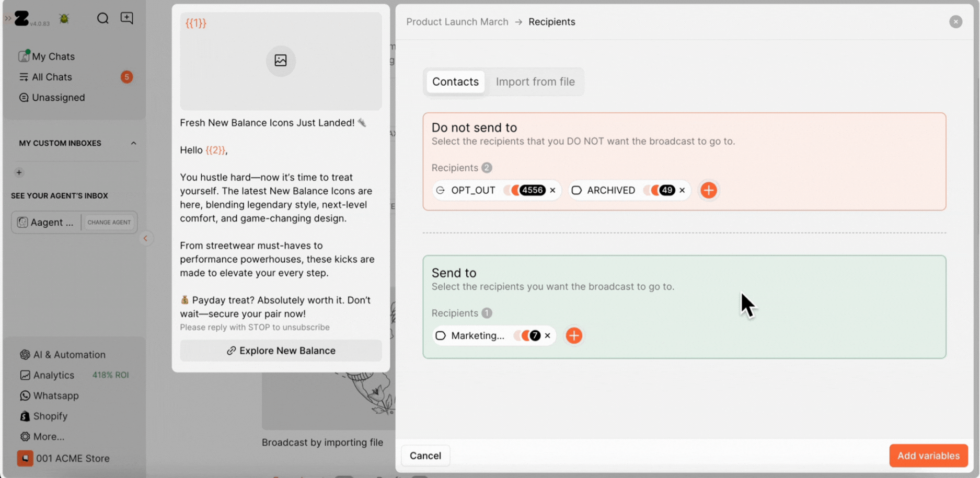Add a Do not send to recipient
The height and width of the screenshot is (478, 980).
coord(708,190)
